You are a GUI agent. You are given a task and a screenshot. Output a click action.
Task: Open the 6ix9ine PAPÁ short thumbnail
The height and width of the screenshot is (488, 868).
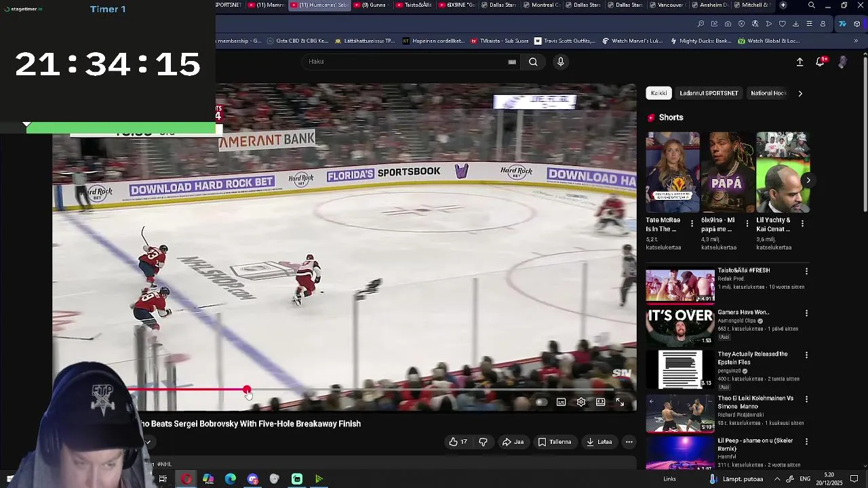click(x=728, y=172)
